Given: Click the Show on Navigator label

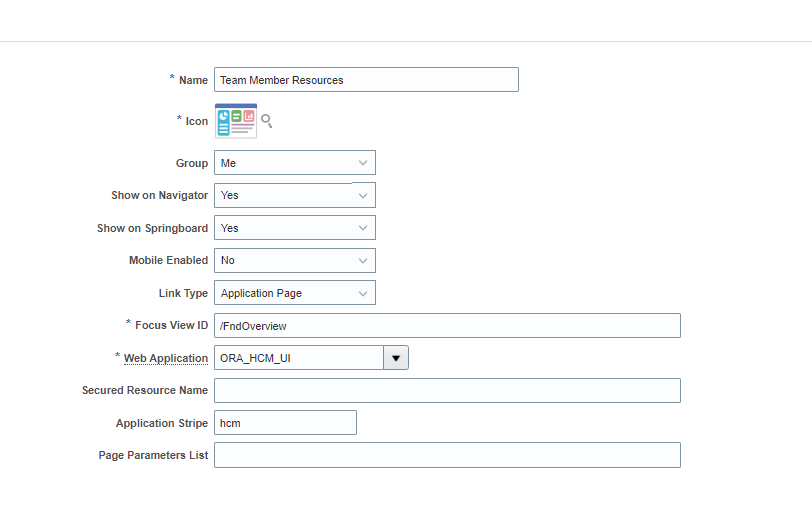Looking at the screenshot, I should point(160,195).
